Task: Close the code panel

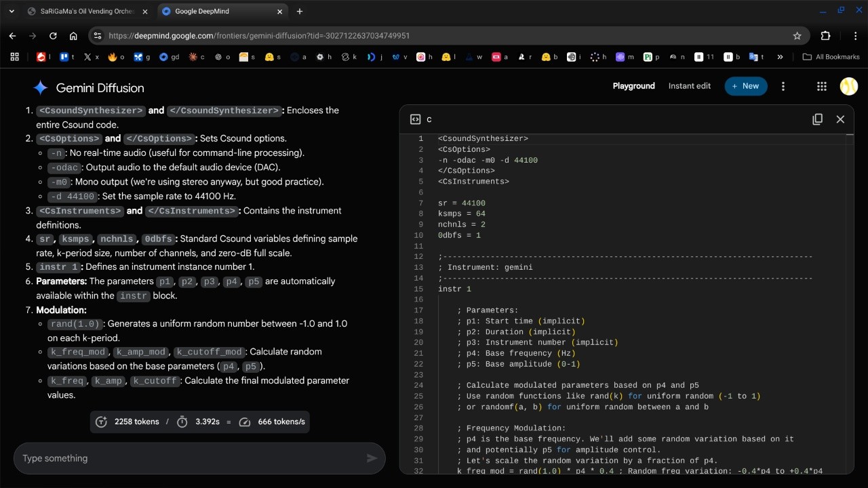Action: coord(840,119)
